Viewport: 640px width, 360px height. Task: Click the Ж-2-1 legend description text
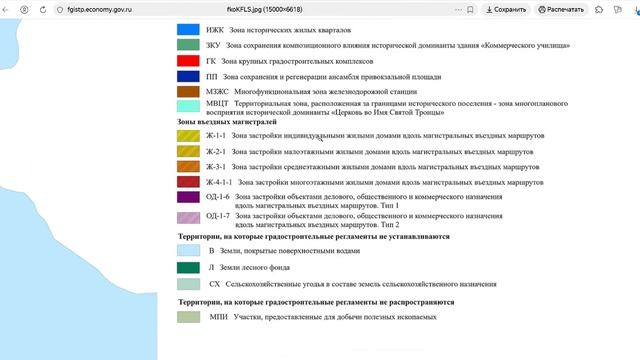click(x=382, y=151)
